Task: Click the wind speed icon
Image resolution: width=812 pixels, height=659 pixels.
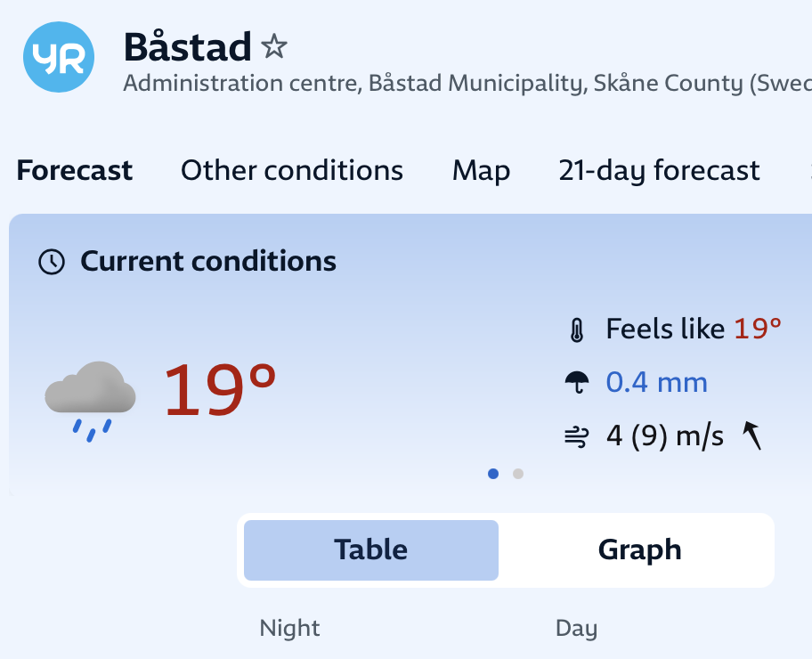Action: [x=577, y=437]
